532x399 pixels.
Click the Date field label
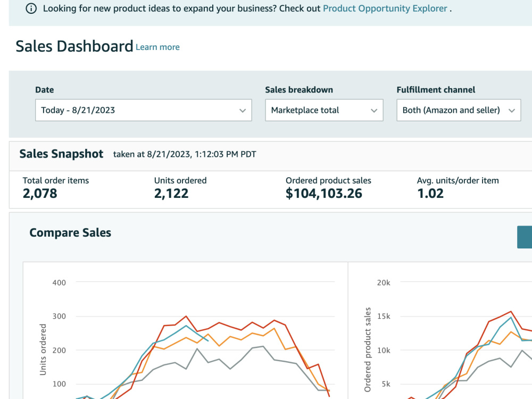point(45,90)
